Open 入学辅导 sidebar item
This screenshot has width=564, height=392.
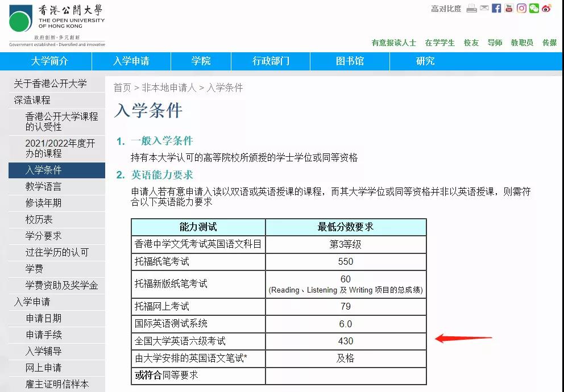[x=57, y=352]
